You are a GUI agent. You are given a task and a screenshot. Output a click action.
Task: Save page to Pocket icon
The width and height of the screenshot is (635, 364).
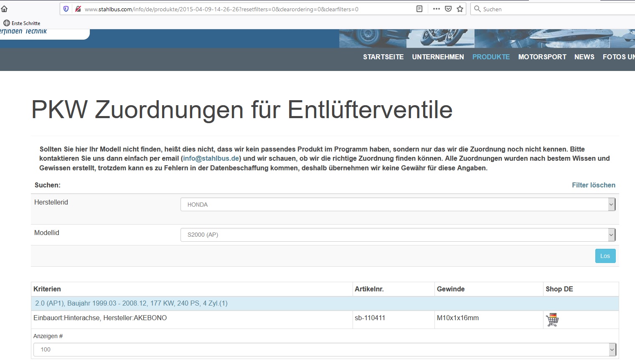coord(448,9)
